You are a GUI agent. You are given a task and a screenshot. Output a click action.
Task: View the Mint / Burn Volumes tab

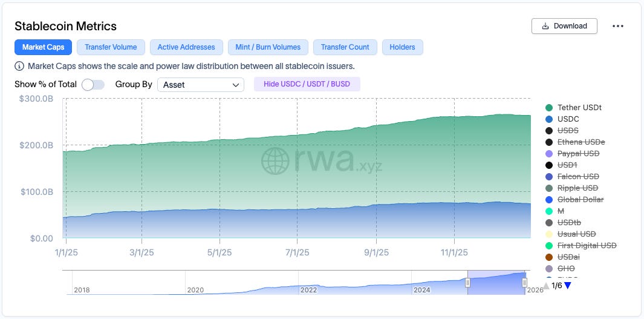pos(268,47)
